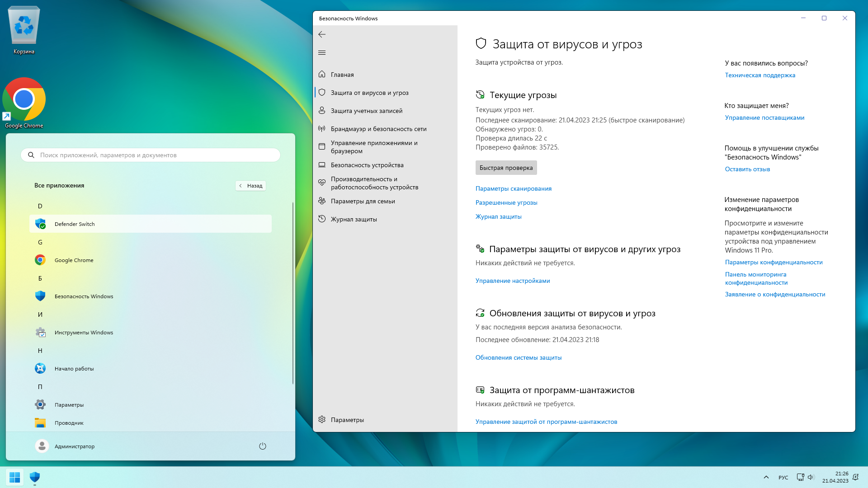Click the shield icon for virus protection
The height and width of the screenshot is (488, 868).
click(x=322, y=92)
